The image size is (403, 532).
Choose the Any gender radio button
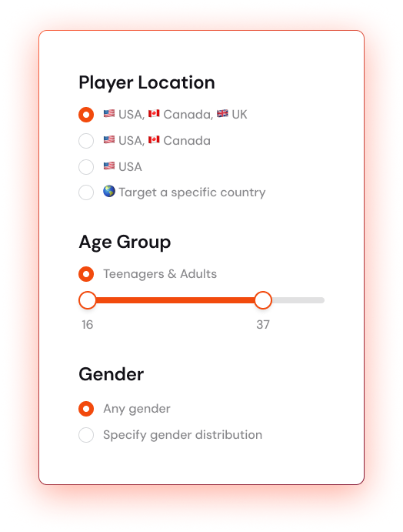click(86, 409)
